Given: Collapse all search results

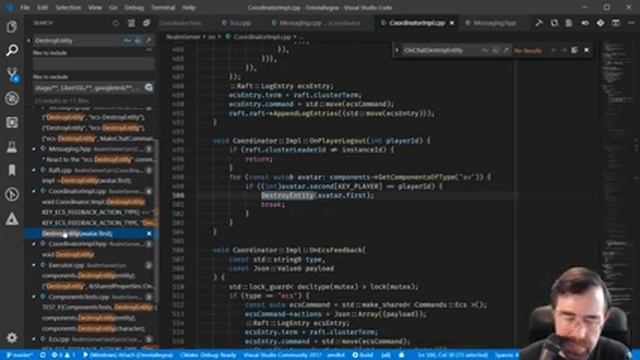Looking at the screenshot, I should tap(146, 23).
